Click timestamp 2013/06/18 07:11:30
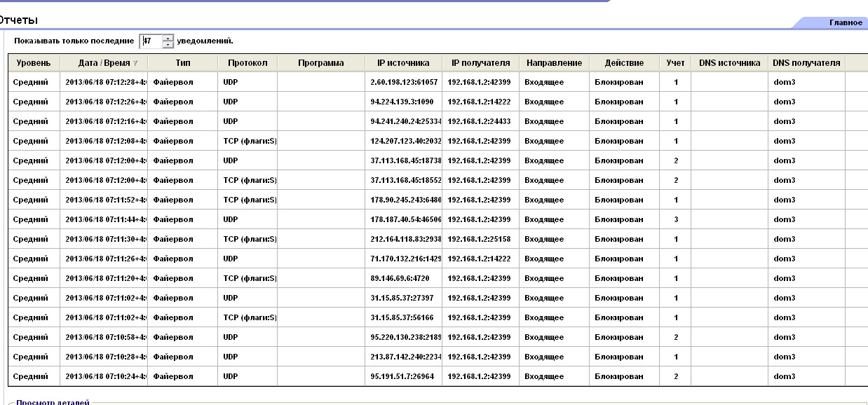 pyautogui.click(x=105, y=239)
